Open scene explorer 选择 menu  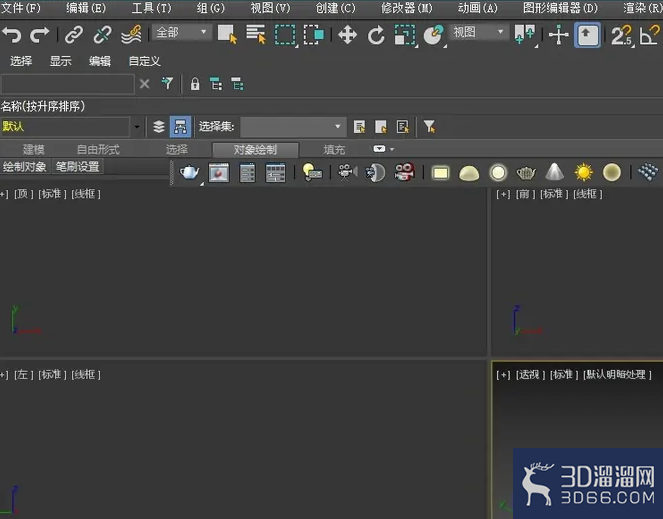[x=21, y=61]
